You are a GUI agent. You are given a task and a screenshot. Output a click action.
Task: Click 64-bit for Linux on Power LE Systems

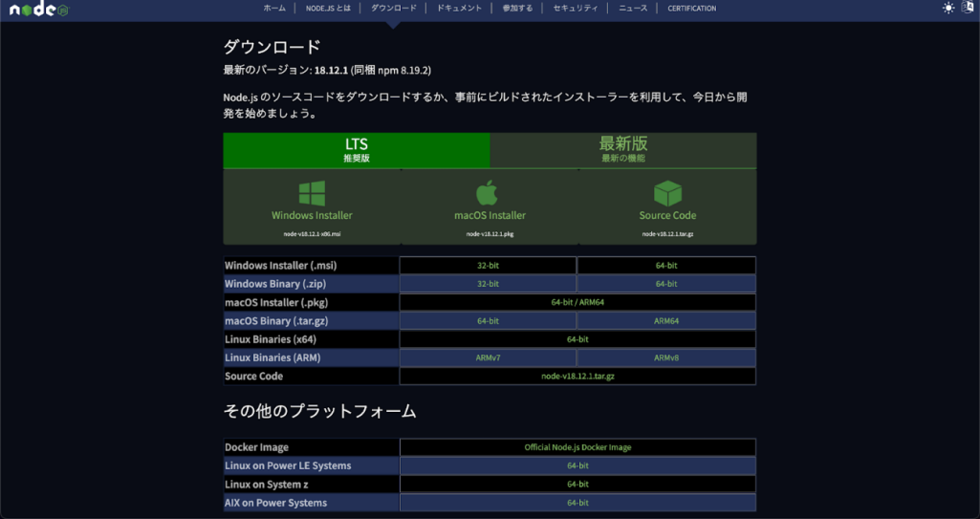tap(577, 465)
